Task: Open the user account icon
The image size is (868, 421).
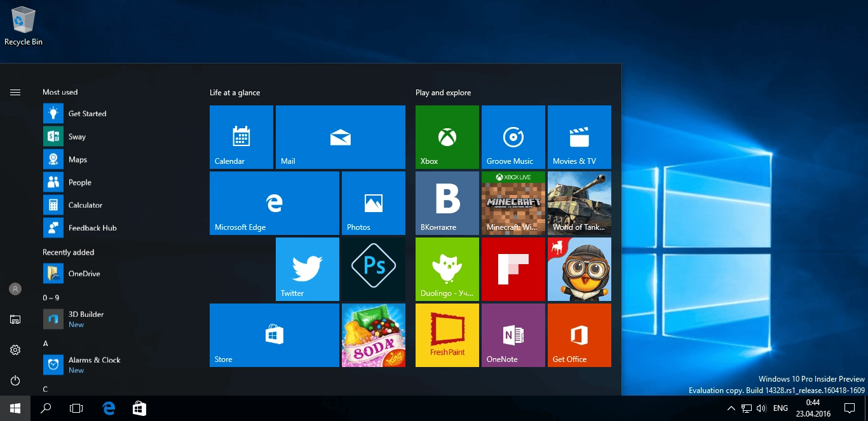Action: click(x=15, y=289)
